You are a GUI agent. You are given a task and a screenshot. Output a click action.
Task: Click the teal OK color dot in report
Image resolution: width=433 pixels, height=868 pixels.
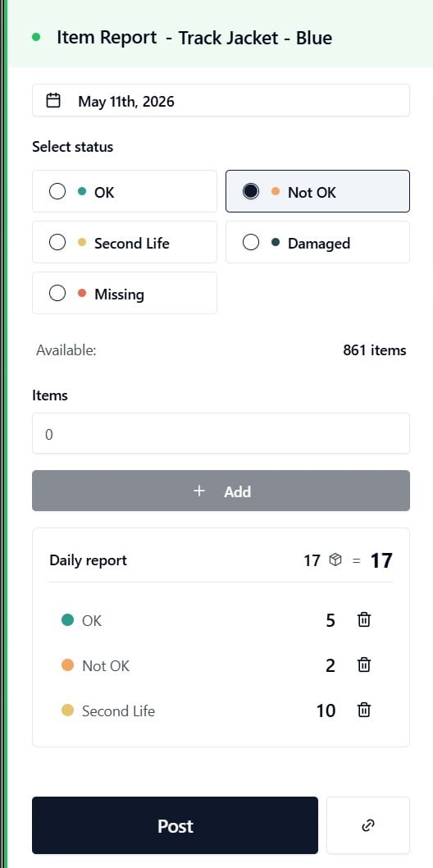click(x=67, y=620)
